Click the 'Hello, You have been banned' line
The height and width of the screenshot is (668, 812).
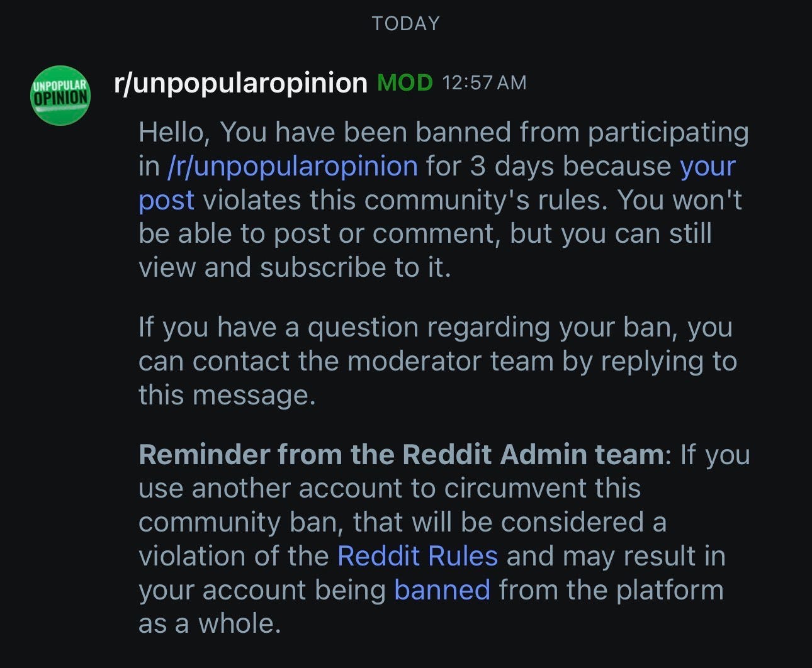click(x=444, y=133)
